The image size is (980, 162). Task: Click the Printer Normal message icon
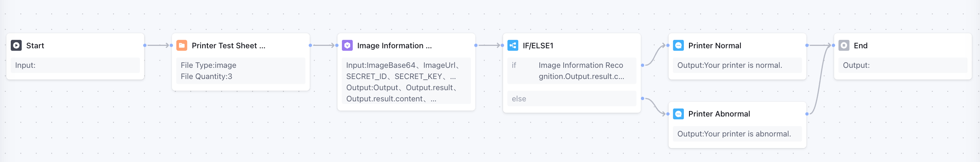[678, 45]
